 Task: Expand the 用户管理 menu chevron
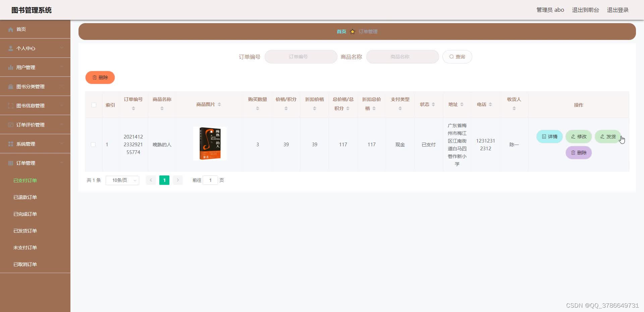tap(62, 67)
